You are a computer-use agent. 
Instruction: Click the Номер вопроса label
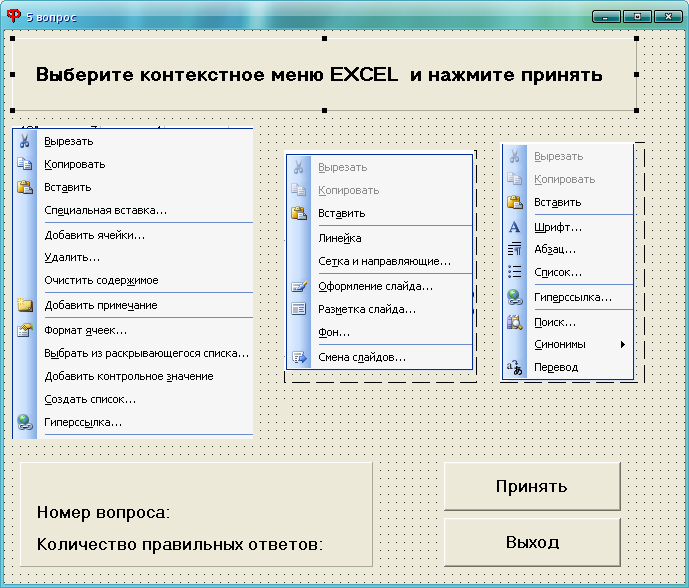(103, 512)
